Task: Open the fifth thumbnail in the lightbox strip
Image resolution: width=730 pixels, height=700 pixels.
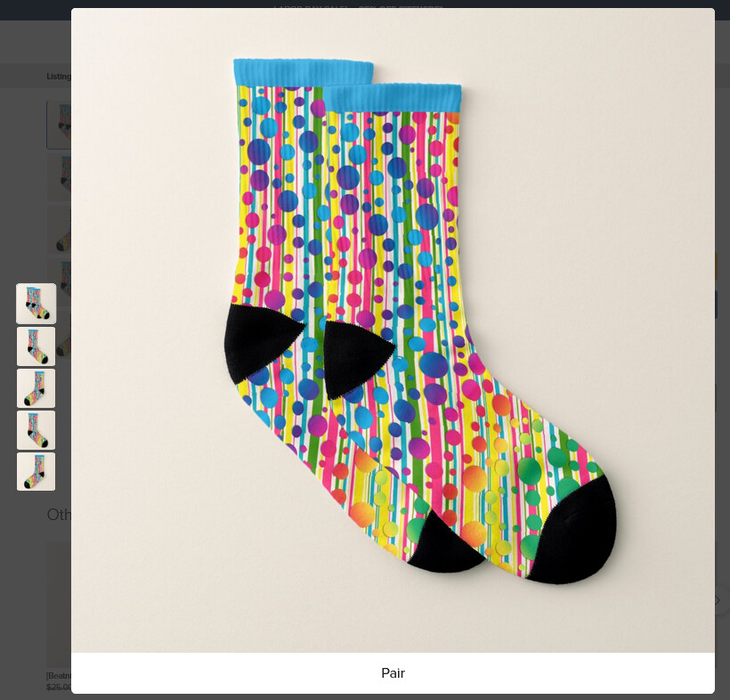Action: click(x=36, y=471)
